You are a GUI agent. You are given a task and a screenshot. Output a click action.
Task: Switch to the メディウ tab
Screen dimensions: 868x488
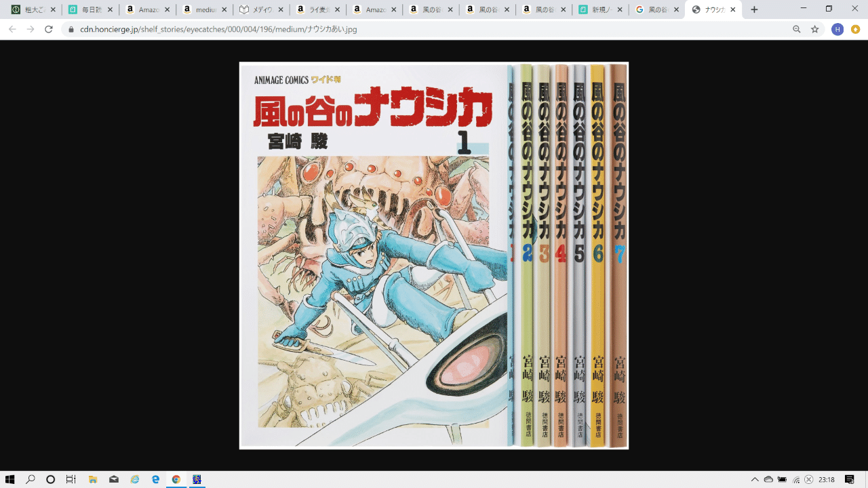[260, 9]
